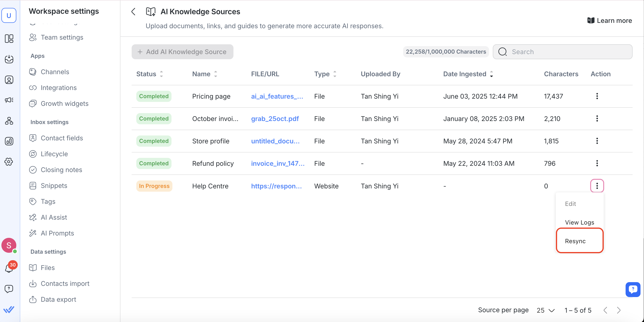The image size is (644, 322).
Task: Sort table by Type column
Action: click(x=335, y=74)
